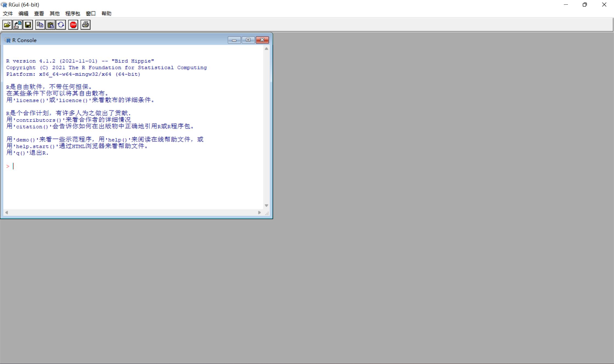Click the Copy toolbar icon
Screen dimensions: 614x364
coord(40,25)
